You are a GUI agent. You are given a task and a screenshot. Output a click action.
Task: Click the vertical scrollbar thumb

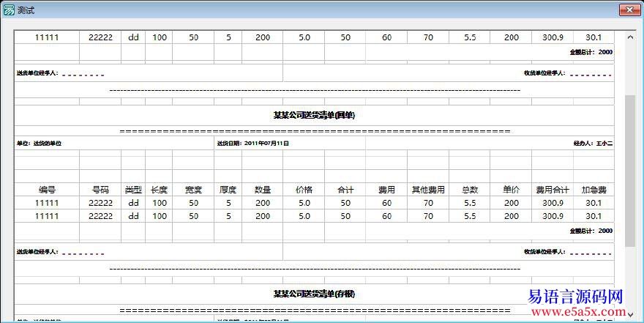pyautogui.click(x=630, y=171)
